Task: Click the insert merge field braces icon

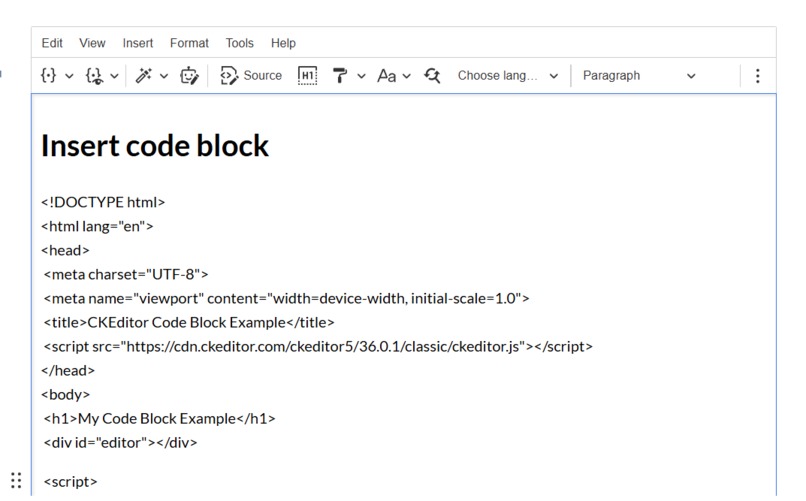Action: (48, 76)
